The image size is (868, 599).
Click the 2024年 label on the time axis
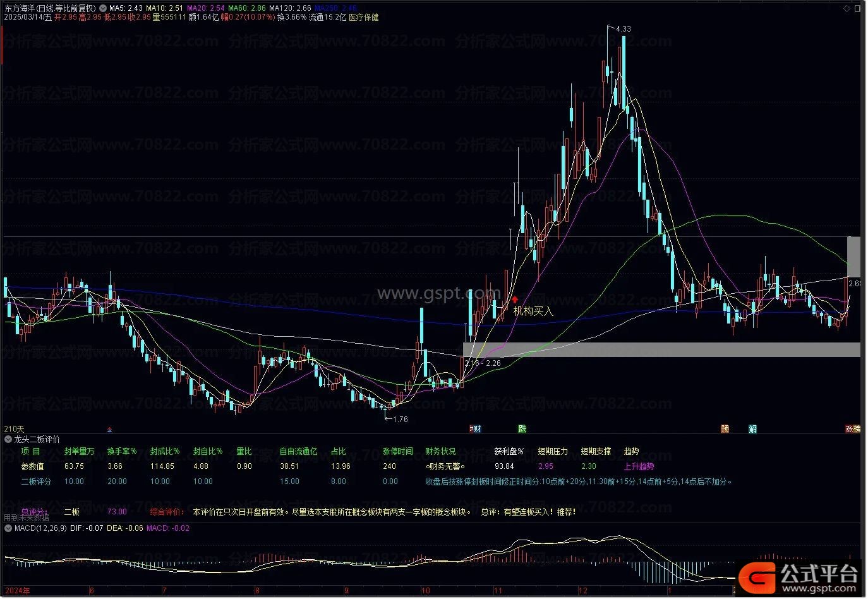tap(17, 591)
